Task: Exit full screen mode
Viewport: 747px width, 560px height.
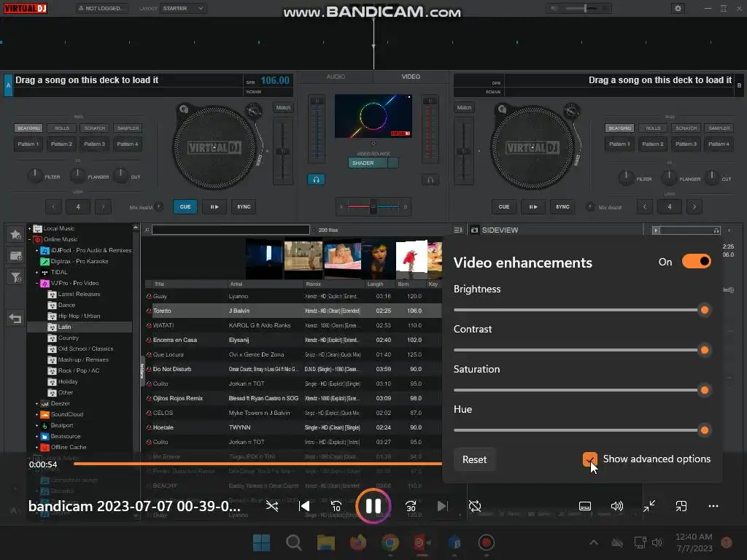Action: tap(649, 506)
